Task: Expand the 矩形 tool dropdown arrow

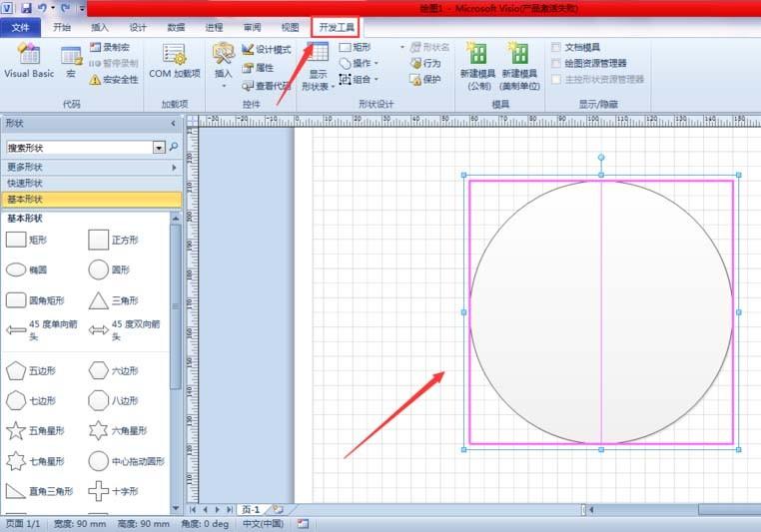Action: [x=401, y=47]
